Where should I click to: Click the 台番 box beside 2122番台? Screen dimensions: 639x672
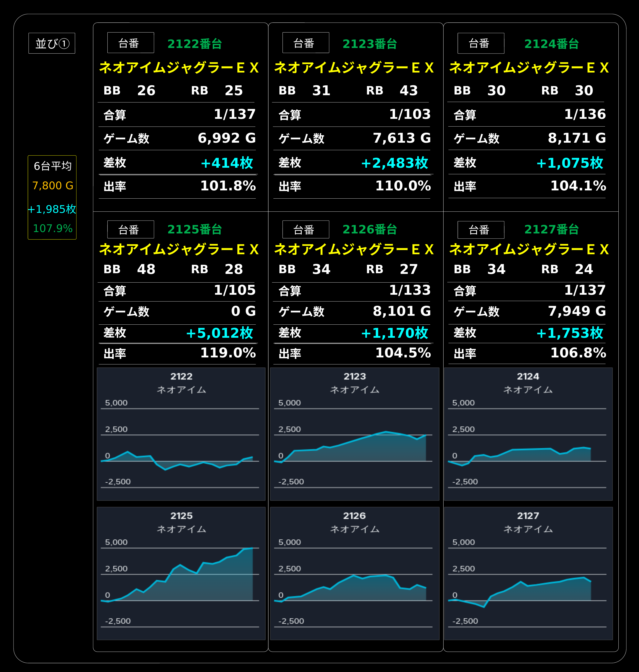[x=130, y=43]
